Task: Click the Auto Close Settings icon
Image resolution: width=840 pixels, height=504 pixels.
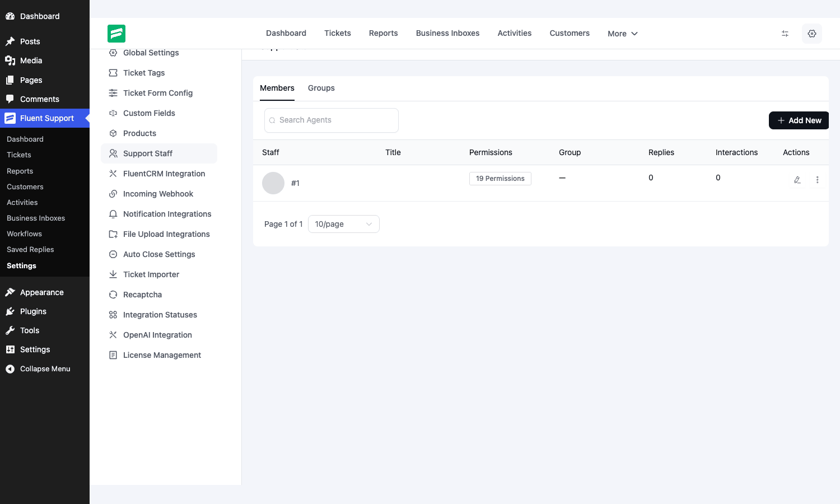Action: point(113,254)
